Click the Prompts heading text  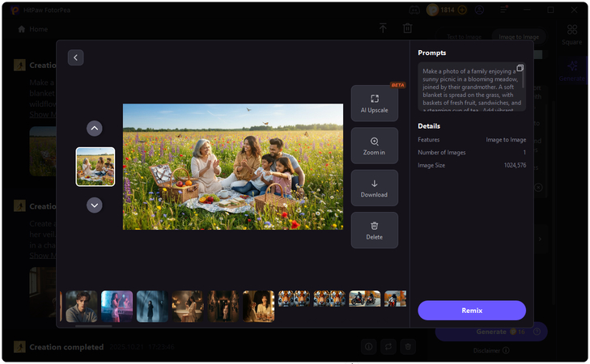click(x=432, y=53)
